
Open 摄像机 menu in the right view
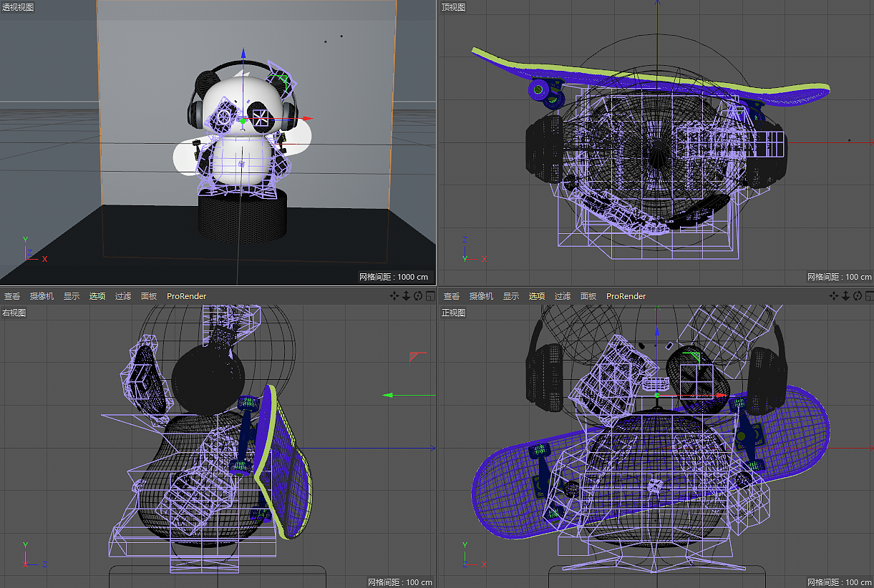coord(42,296)
